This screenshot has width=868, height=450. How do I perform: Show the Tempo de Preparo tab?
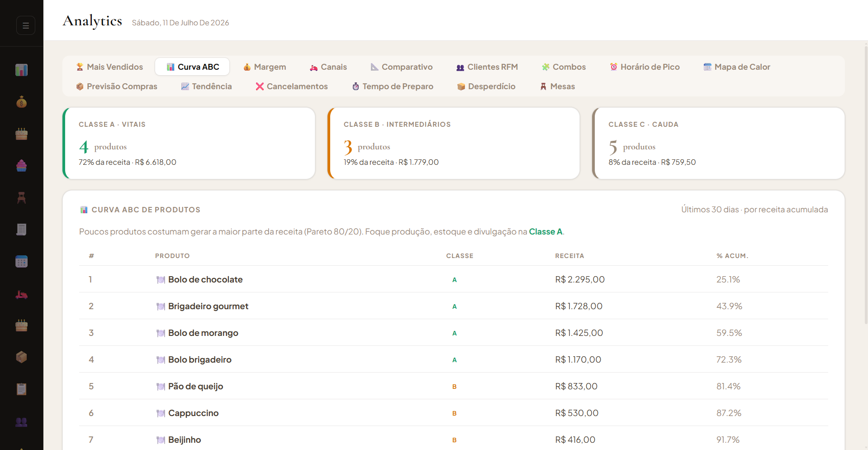393,86
